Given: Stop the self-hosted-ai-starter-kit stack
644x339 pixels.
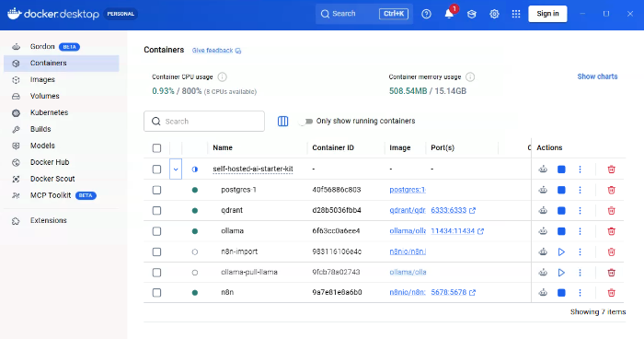Looking at the screenshot, I should 561,169.
